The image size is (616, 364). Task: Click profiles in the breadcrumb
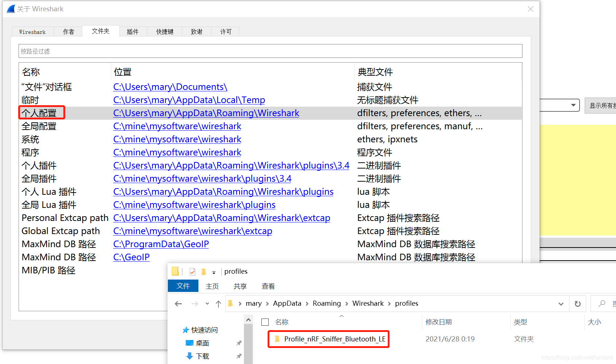407,303
